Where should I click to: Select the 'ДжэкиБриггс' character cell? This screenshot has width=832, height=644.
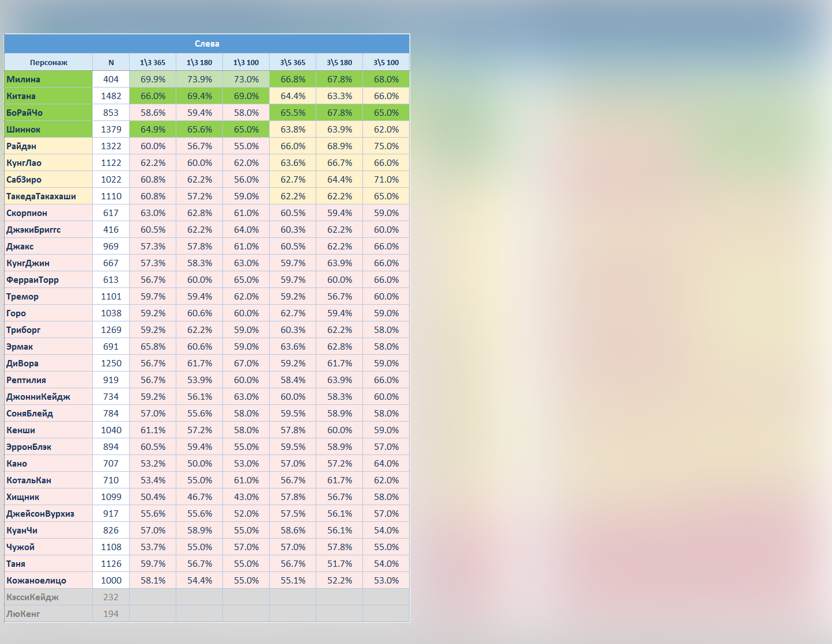[48, 230]
